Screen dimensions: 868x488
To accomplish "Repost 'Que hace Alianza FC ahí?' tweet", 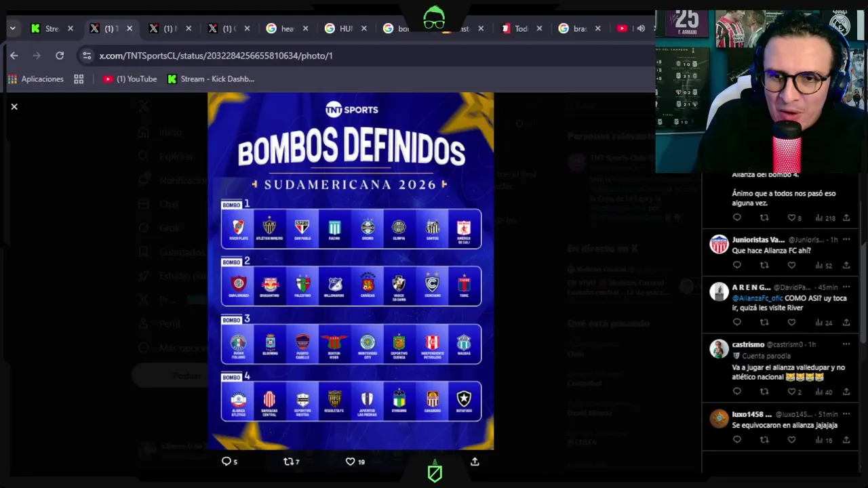I will (x=764, y=265).
